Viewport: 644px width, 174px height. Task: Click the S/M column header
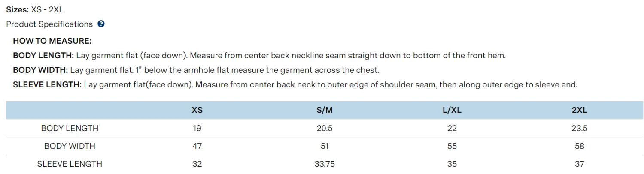coord(325,110)
